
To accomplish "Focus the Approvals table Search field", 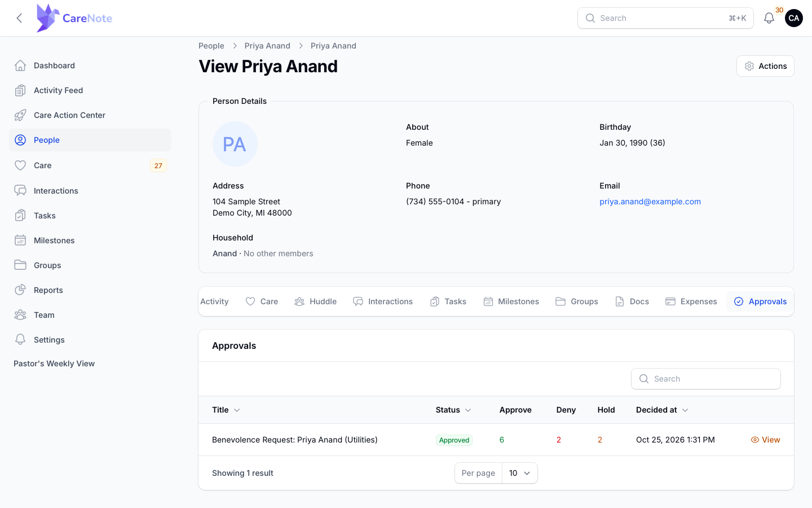I will 706,379.
